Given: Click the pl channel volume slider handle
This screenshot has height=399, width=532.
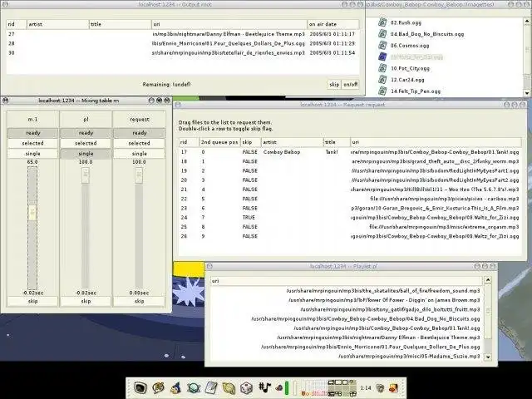Looking at the screenshot, I should [x=86, y=175].
